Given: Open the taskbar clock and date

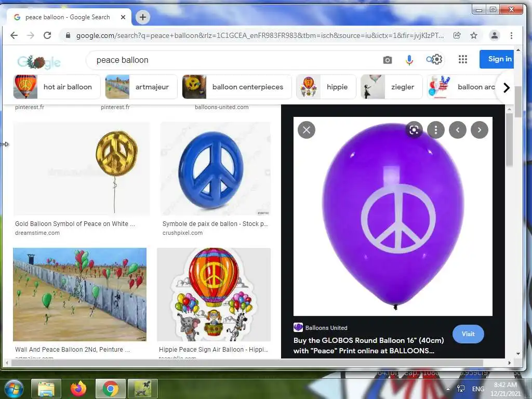Looking at the screenshot, I should tap(505, 389).
